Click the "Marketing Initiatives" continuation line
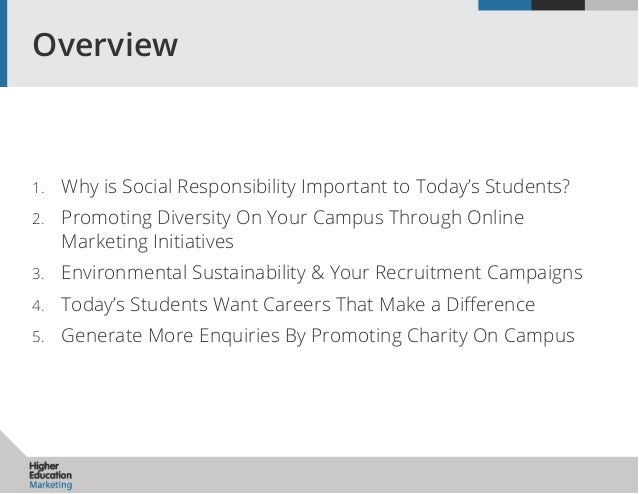 147,242
